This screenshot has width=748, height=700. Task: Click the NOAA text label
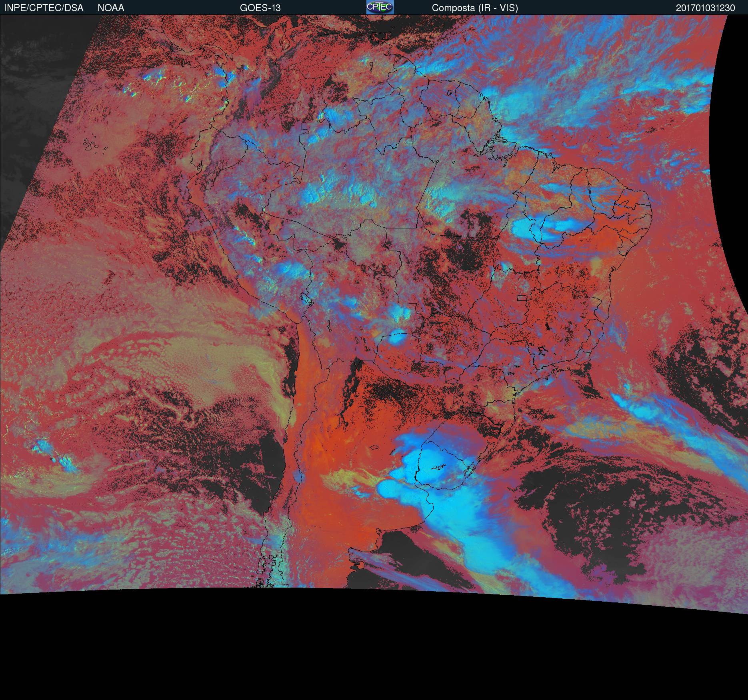tap(111, 8)
